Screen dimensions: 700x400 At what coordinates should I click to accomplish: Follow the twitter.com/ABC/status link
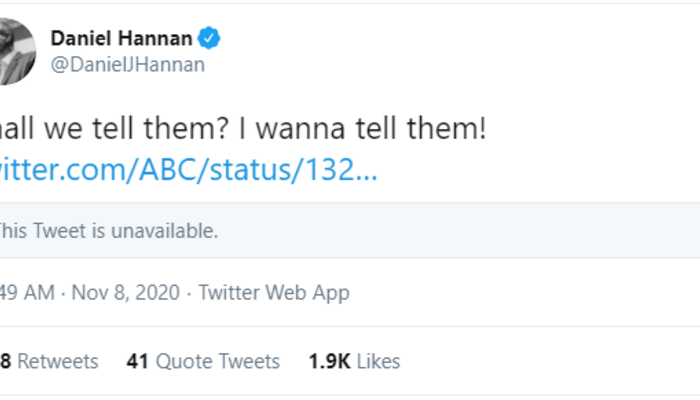[x=188, y=168]
